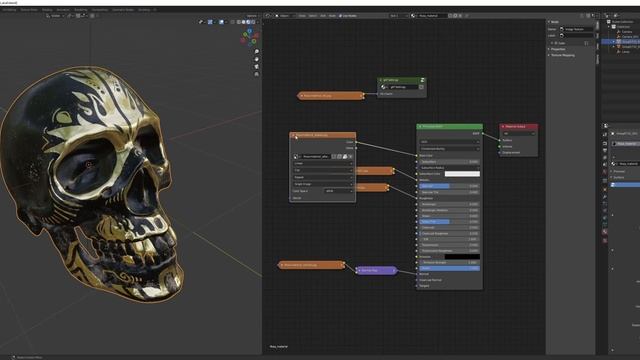The width and height of the screenshot is (640, 360).
Task: Open node editor View menu
Action: tap(302, 16)
